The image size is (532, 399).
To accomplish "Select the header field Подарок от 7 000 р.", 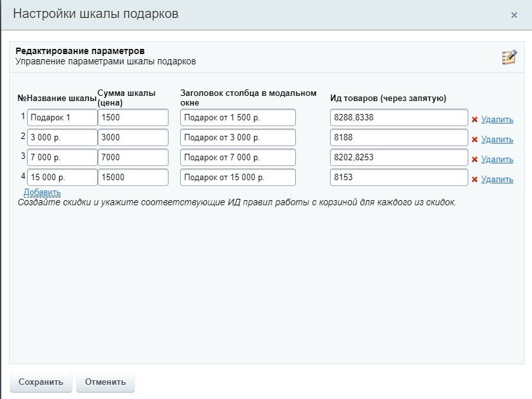I will coord(237,156).
